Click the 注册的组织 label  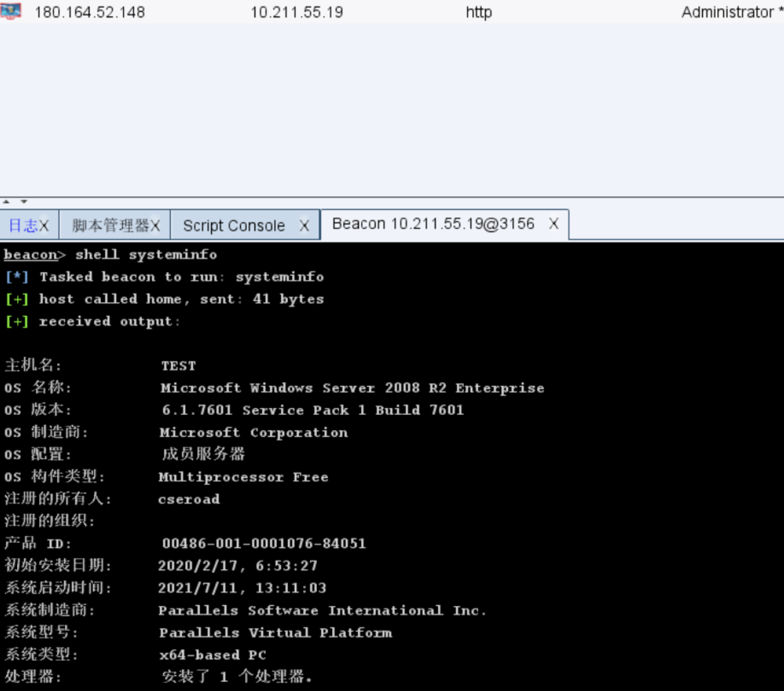(50, 521)
